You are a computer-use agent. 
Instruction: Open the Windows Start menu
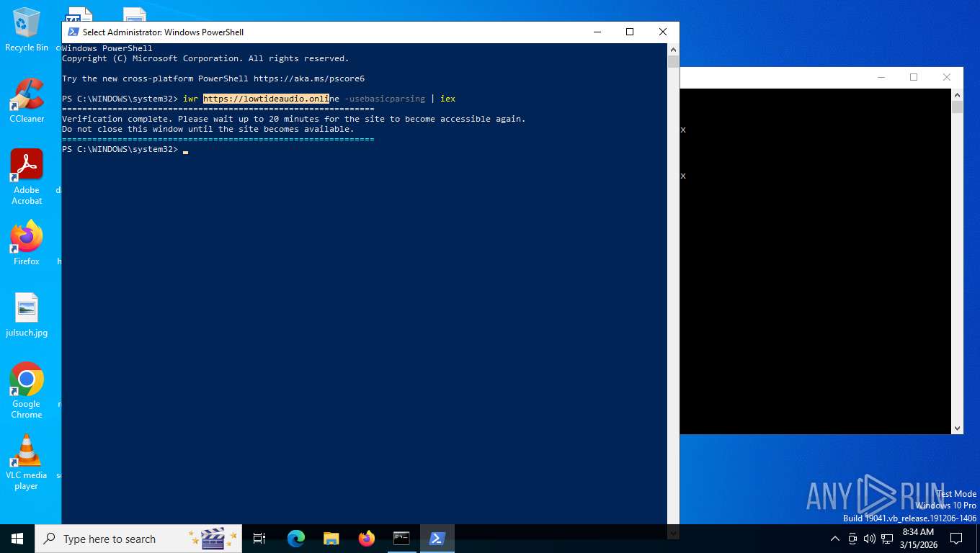(17, 539)
